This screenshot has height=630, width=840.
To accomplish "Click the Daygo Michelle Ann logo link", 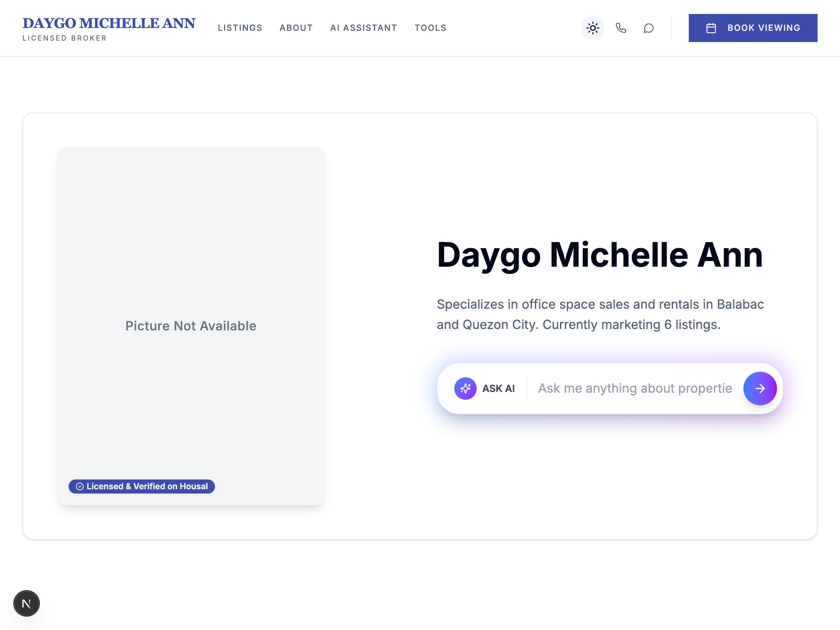I will pyautogui.click(x=108, y=23).
